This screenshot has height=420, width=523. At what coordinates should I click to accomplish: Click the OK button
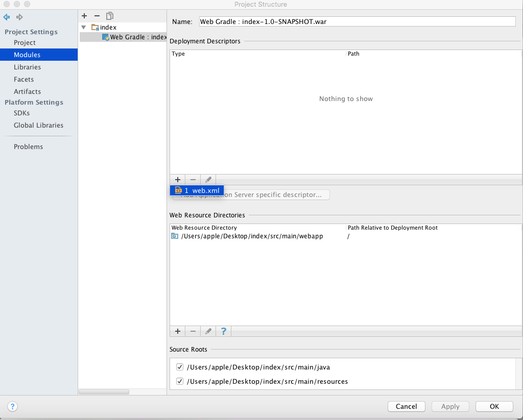point(494,407)
